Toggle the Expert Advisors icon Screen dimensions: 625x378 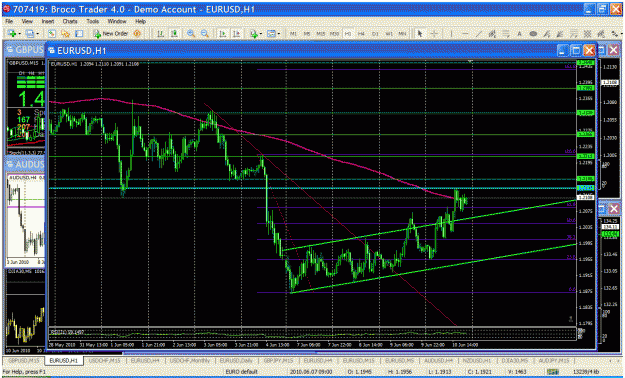click(137, 34)
